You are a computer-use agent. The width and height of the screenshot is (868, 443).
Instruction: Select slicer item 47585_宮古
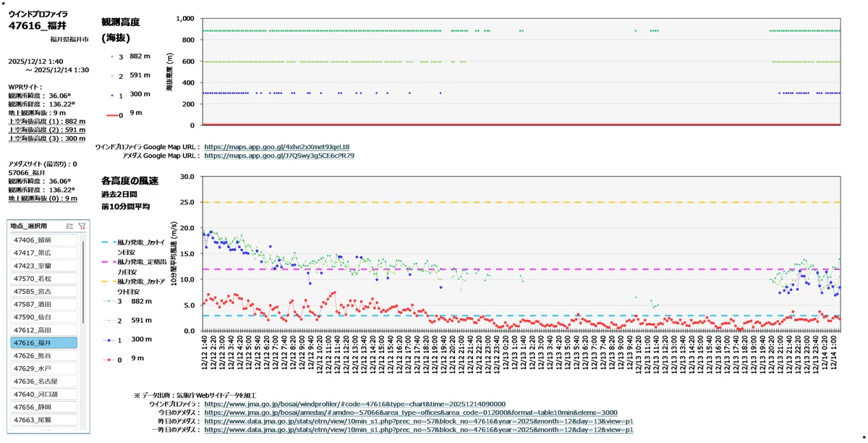click(43, 291)
